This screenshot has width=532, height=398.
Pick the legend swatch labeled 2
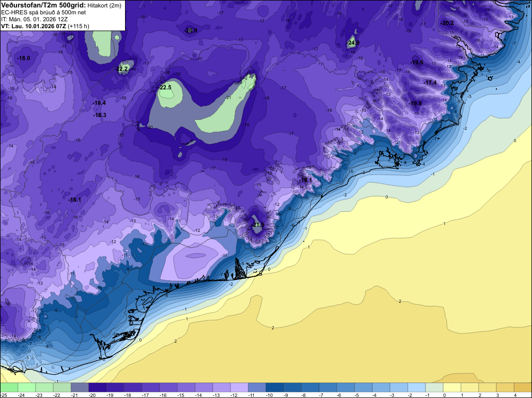pyautogui.click(x=487, y=387)
